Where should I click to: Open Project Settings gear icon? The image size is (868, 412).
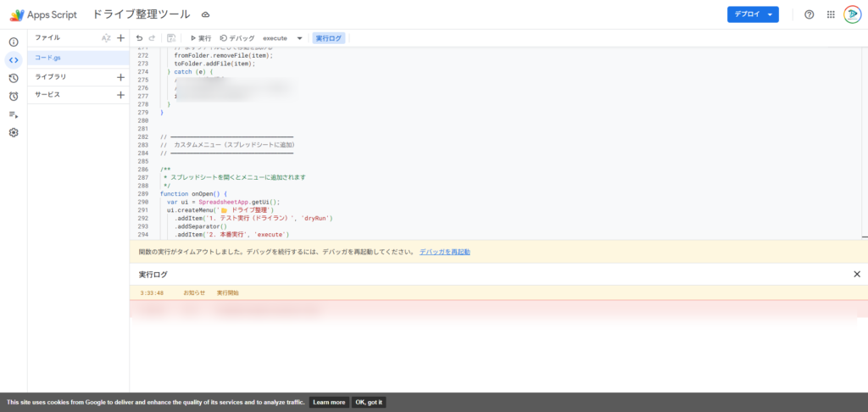tap(14, 133)
